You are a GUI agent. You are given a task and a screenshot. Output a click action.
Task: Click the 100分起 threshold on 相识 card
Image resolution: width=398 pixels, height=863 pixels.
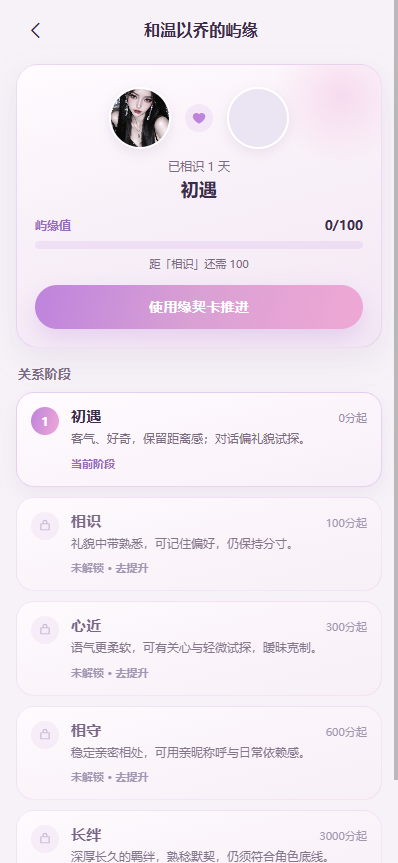pyautogui.click(x=346, y=523)
